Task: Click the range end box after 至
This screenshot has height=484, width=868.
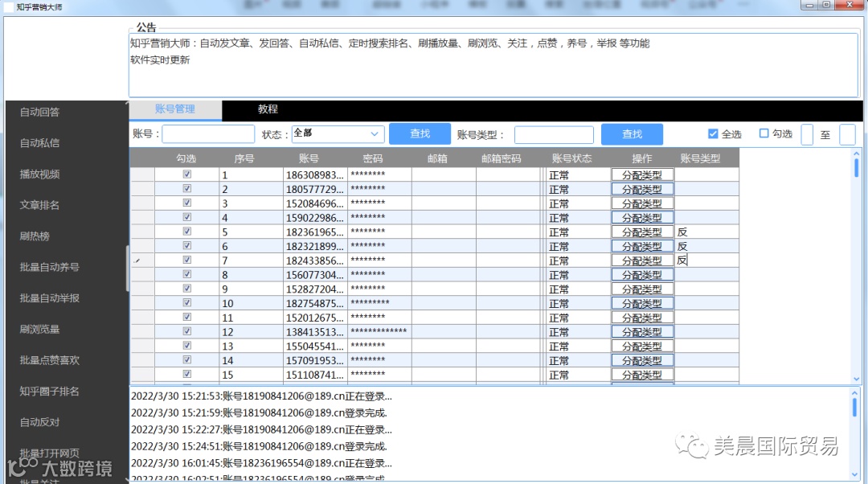Action: point(848,134)
